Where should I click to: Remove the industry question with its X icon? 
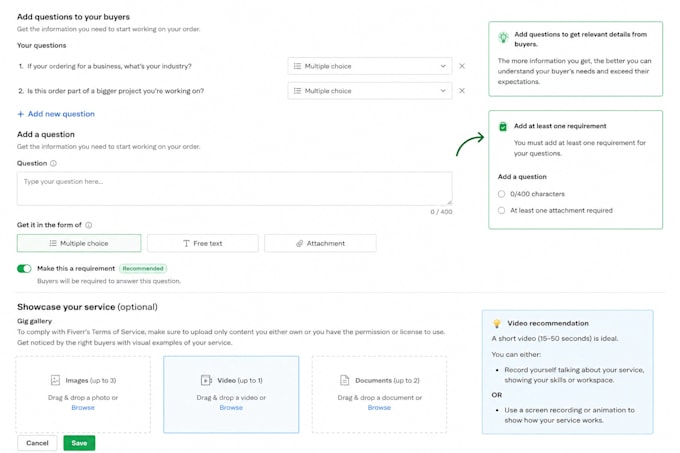tap(462, 66)
